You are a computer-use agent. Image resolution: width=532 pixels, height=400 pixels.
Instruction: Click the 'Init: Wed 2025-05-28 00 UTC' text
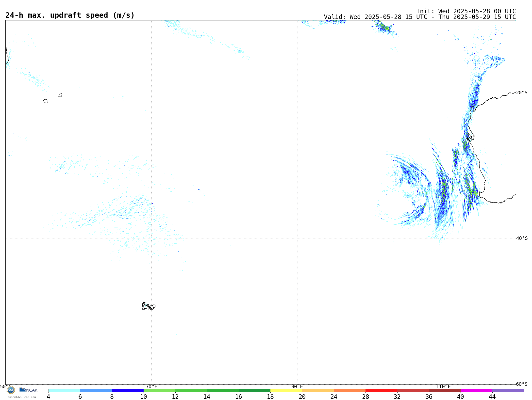[x=466, y=11]
